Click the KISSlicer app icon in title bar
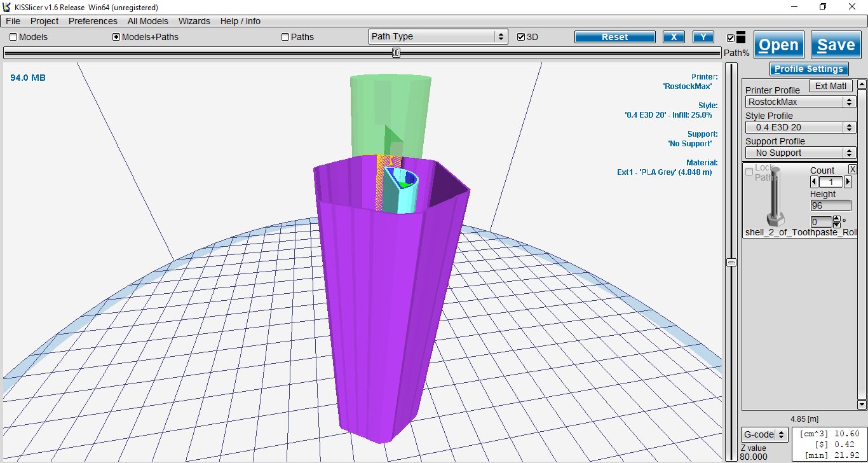This screenshot has width=868, height=463. tap(6, 7)
